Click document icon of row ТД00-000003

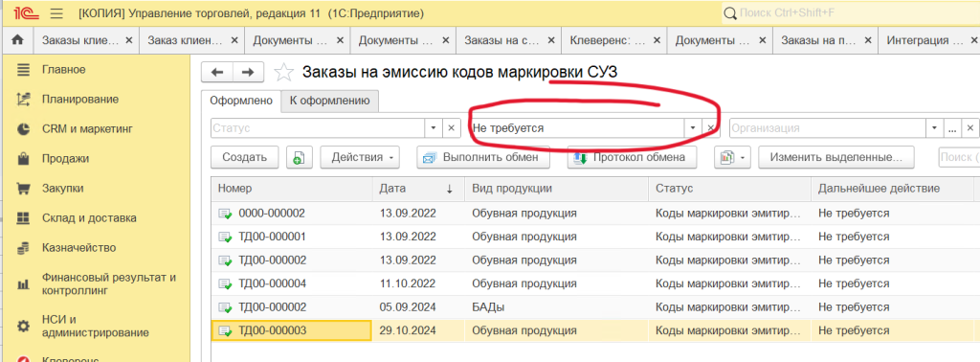[x=224, y=330]
